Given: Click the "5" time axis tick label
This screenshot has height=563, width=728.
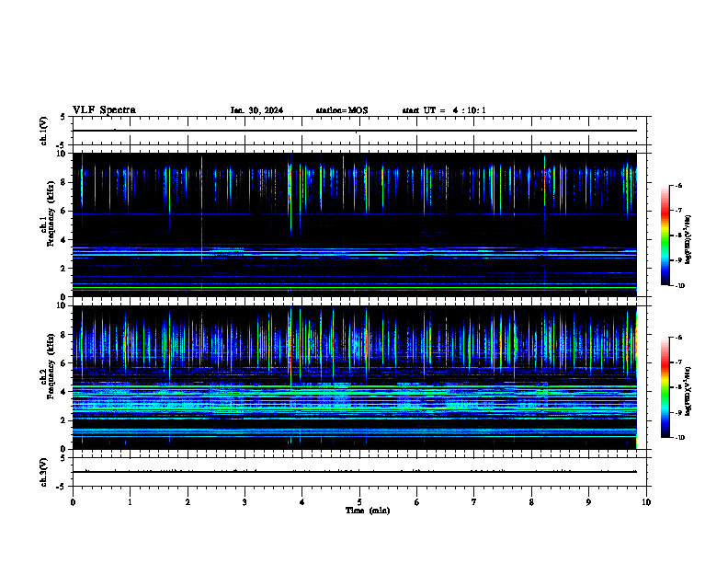Looking at the screenshot, I should point(359,502).
